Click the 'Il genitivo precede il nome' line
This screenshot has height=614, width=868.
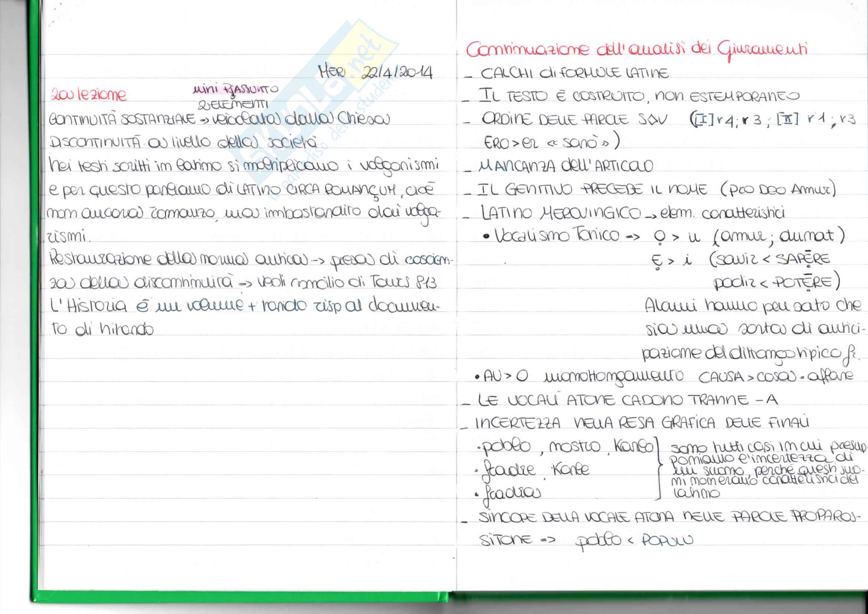click(592, 189)
